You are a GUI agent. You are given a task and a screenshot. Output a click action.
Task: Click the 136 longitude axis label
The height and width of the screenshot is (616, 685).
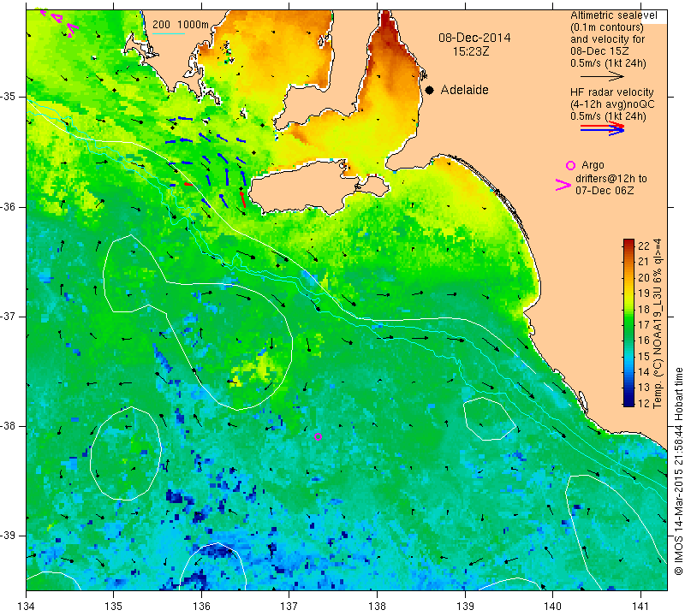(x=201, y=606)
